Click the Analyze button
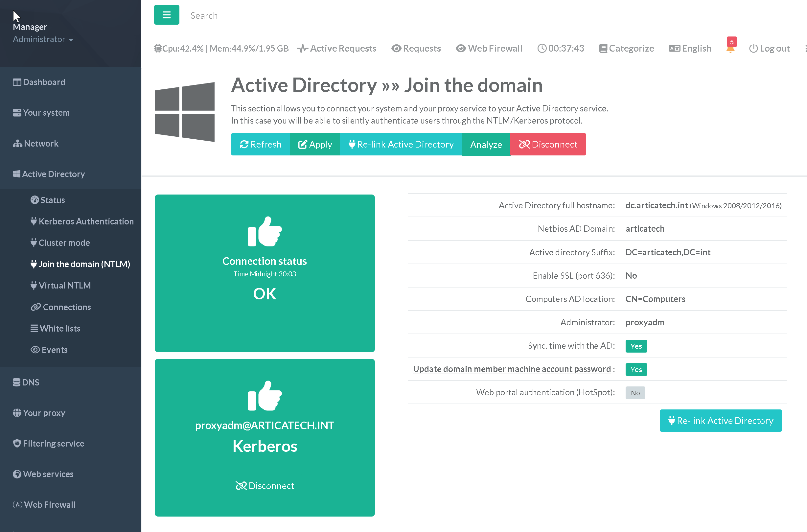Viewport: 807px width, 532px height. (x=486, y=145)
